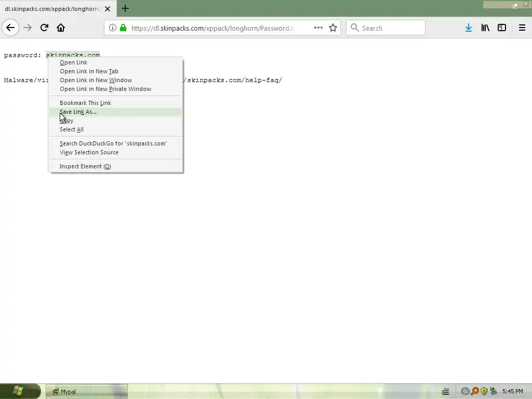Open the Windows Start button

(x=20, y=391)
